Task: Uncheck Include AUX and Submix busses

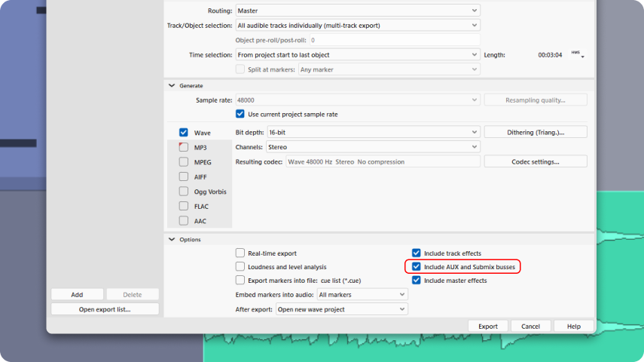Action: pyautogui.click(x=417, y=266)
